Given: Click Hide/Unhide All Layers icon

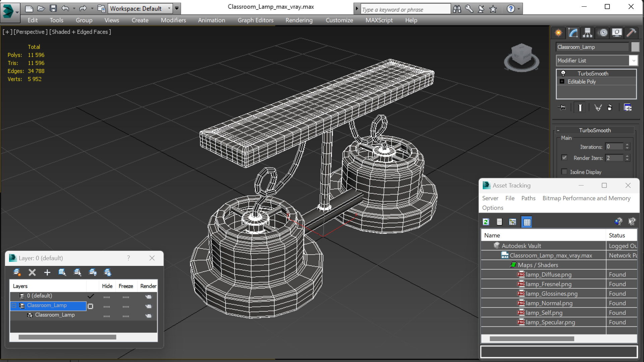Looking at the screenshot, I should tap(93, 272).
